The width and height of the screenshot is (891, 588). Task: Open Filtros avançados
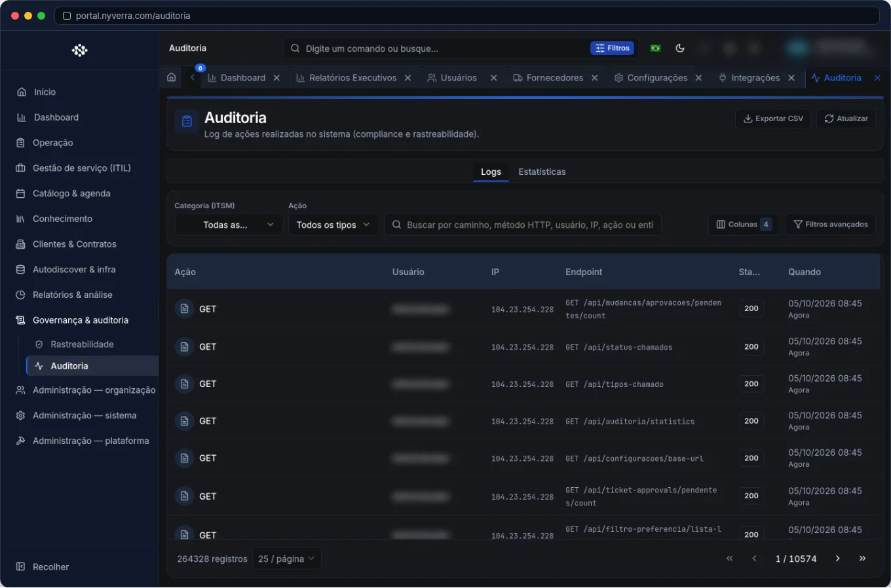831,225
